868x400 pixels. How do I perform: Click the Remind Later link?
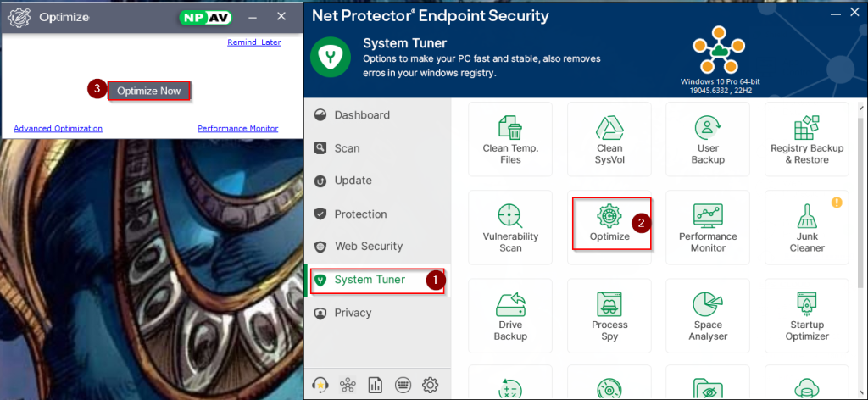tap(254, 42)
